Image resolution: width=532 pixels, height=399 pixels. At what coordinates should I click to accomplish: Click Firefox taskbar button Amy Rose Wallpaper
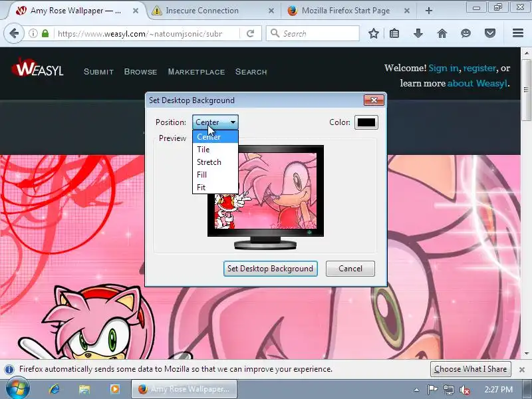click(184, 389)
